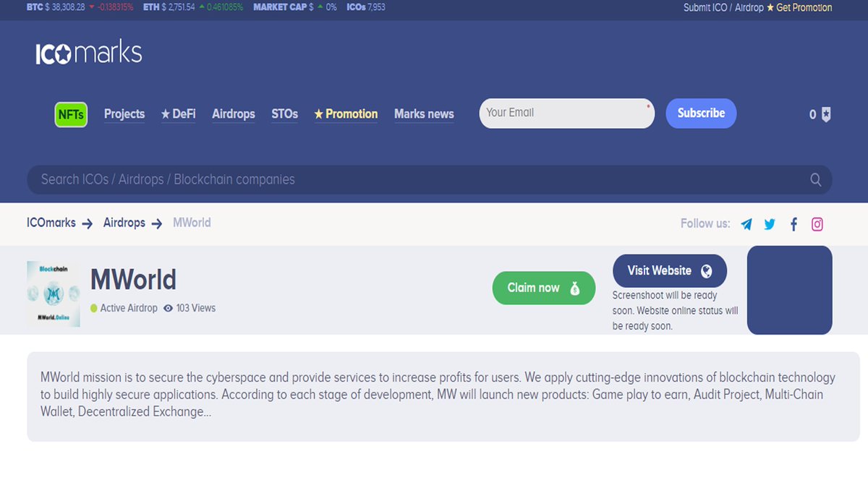
Task: Click the Follow us label
Action: pyautogui.click(x=705, y=223)
